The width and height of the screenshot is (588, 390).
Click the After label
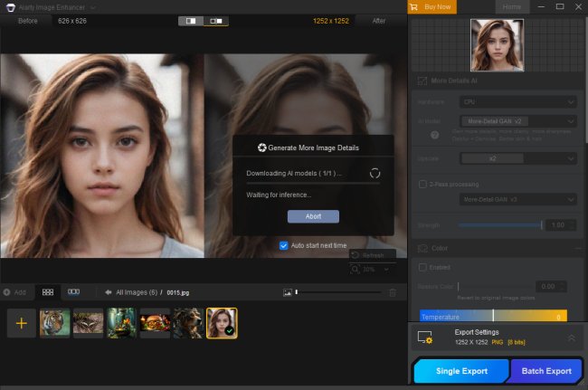click(x=379, y=21)
